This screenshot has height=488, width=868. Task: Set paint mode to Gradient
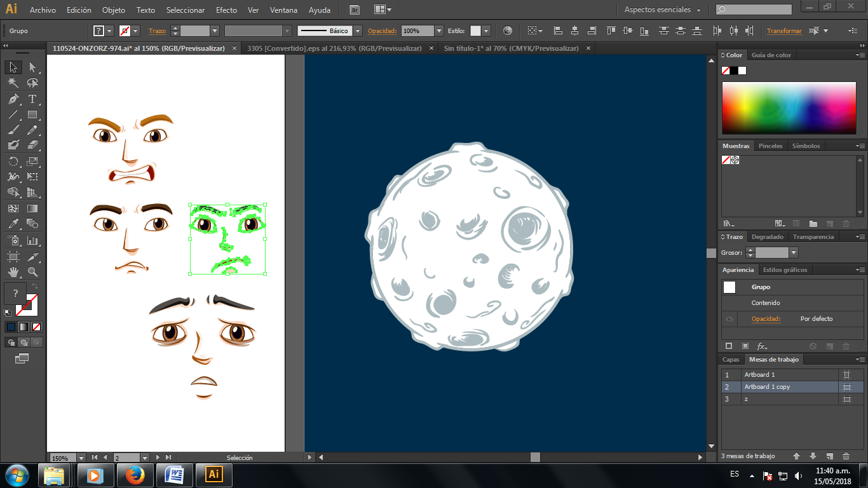coord(24,327)
